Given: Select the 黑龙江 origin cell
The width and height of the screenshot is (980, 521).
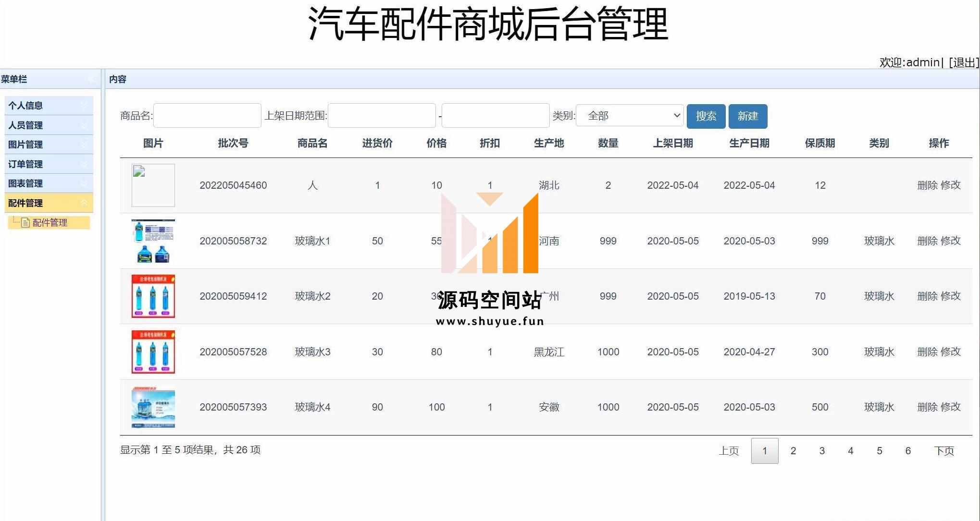Looking at the screenshot, I should coord(549,352).
